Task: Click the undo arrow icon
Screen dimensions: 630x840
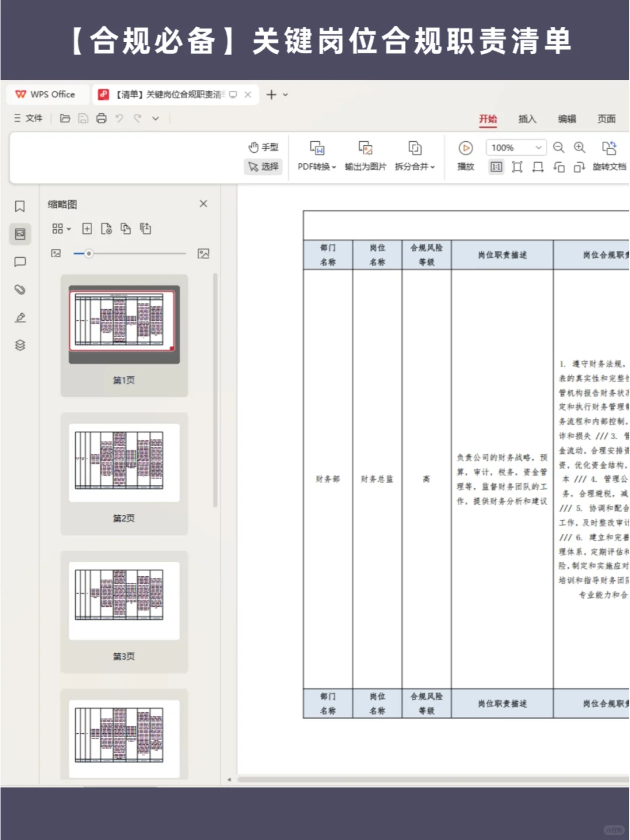Action: (120, 118)
